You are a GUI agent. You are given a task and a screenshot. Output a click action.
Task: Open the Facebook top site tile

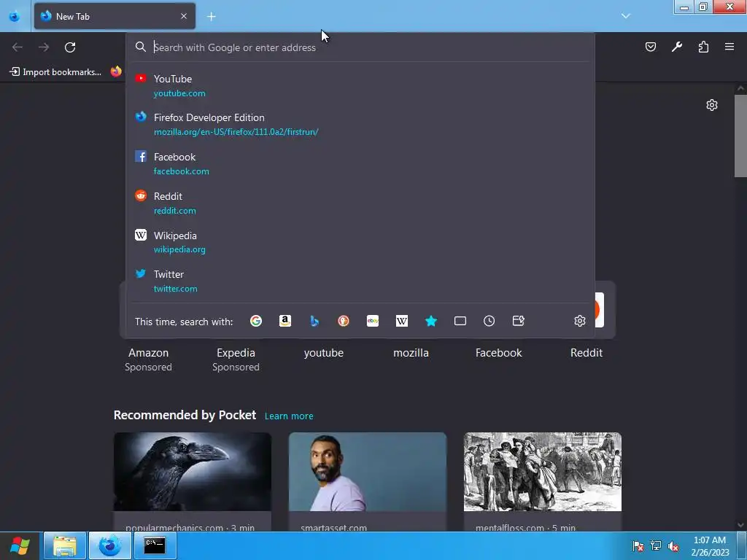tap(499, 353)
